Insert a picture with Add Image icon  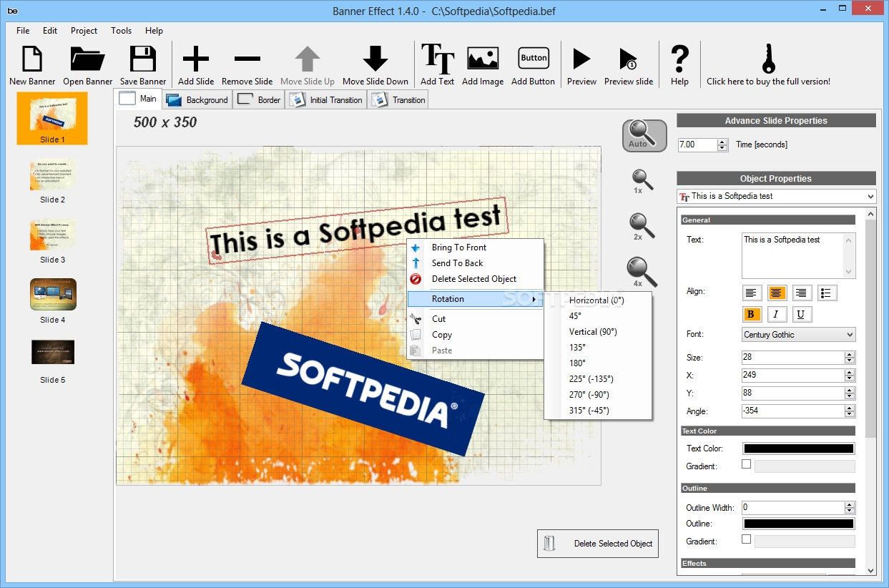[x=483, y=59]
